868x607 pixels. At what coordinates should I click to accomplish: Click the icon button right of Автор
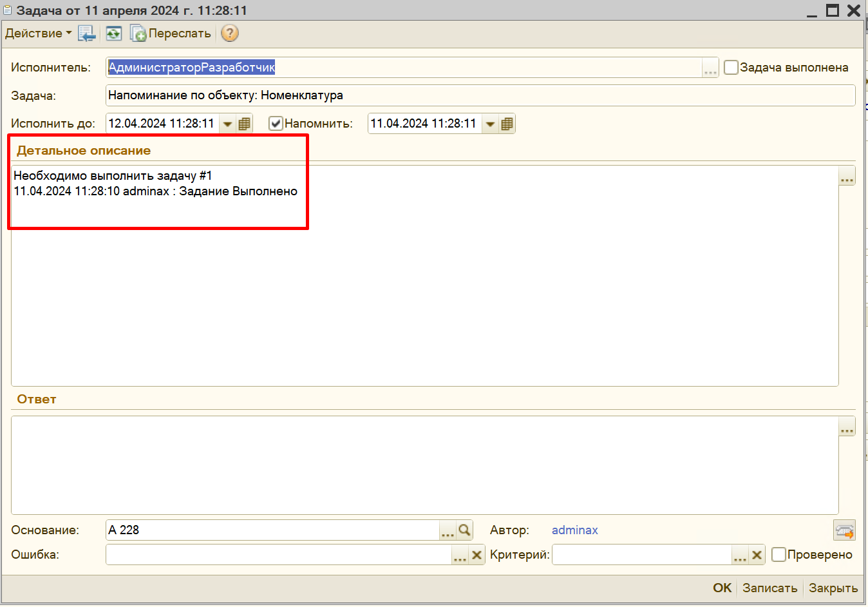[844, 530]
